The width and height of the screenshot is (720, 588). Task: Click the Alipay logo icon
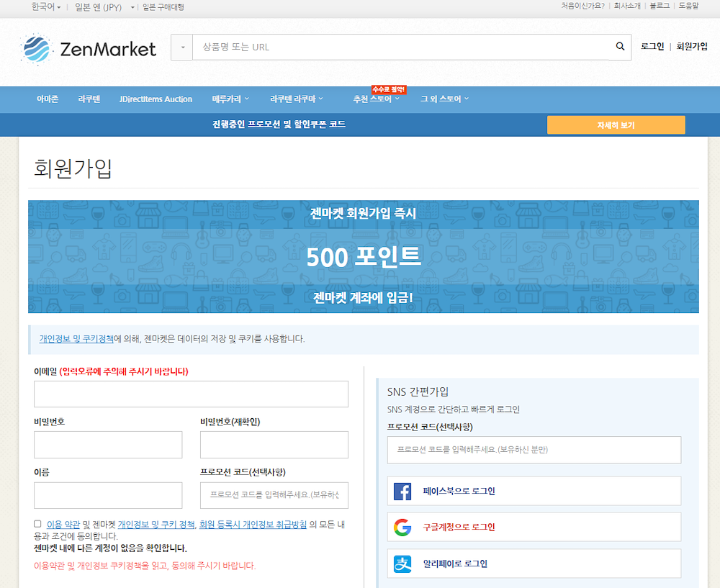402,564
